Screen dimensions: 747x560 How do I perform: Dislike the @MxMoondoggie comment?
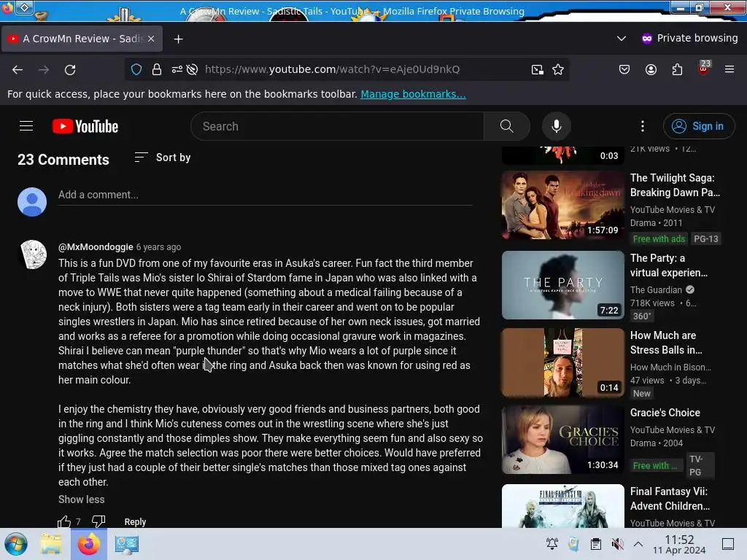pyautogui.click(x=98, y=521)
